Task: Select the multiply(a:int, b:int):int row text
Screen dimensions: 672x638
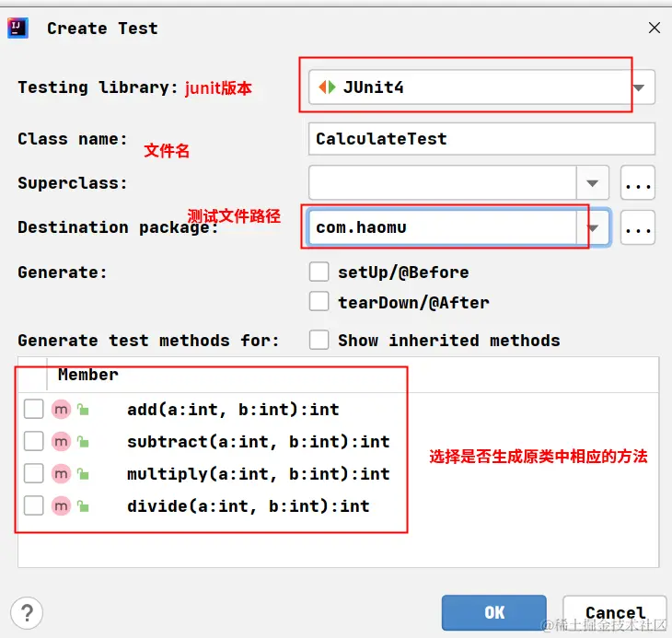Action: (x=259, y=474)
